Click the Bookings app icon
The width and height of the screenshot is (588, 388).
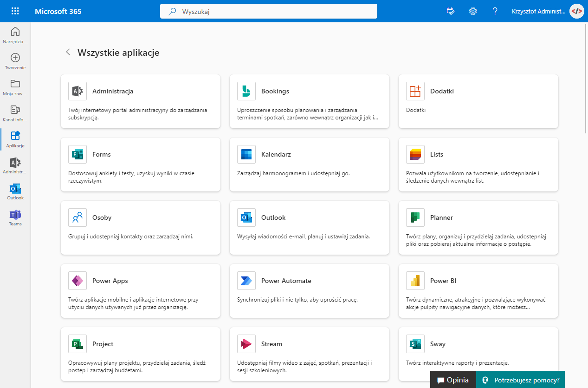pyautogui.click(x=246, y=91)
